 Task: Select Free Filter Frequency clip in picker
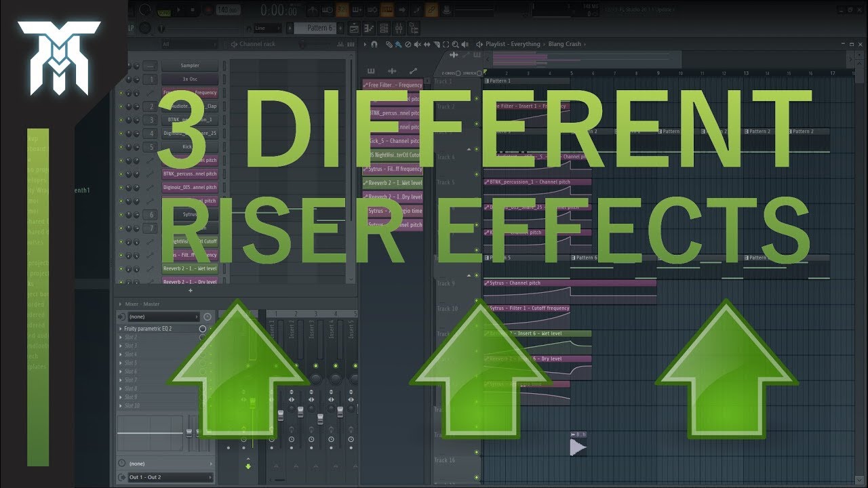click(x=393, y=85)
